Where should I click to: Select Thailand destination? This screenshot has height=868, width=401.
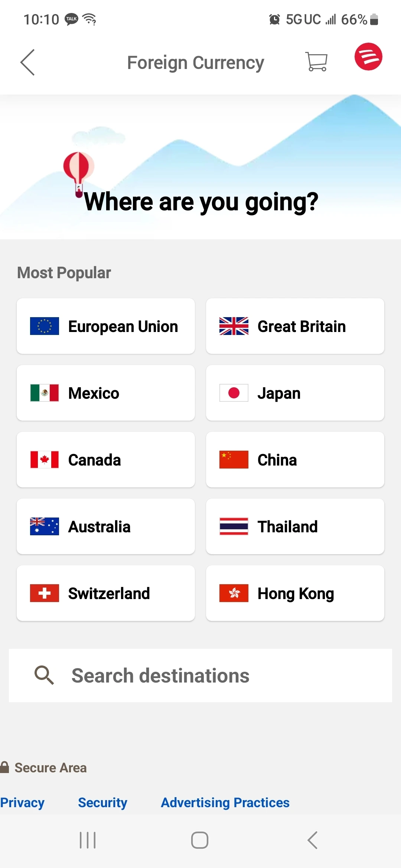click(295, 526)
